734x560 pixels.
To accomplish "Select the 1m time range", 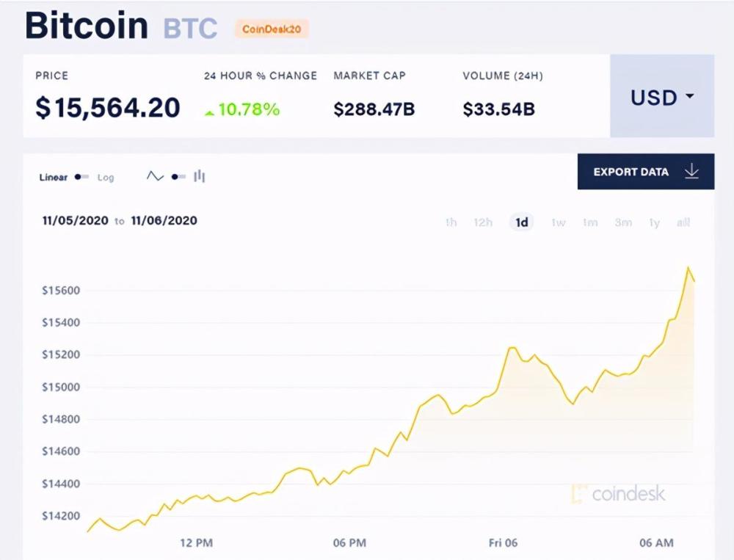I will pos(590,222).
